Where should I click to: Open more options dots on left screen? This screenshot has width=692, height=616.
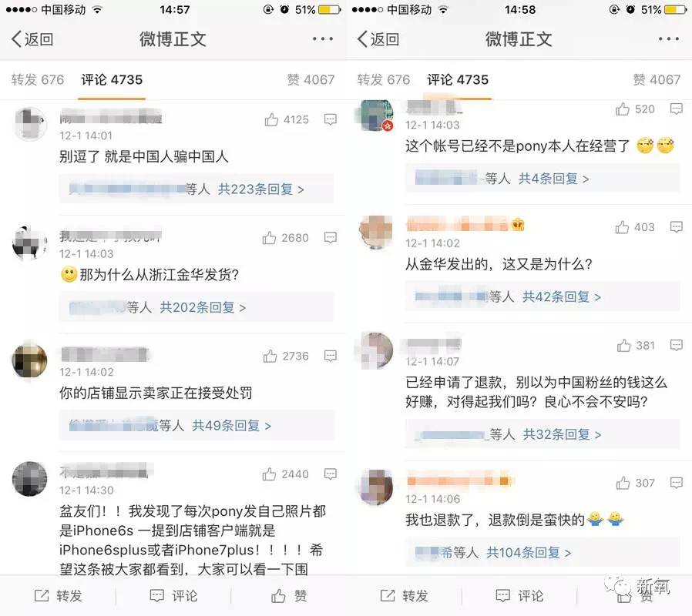(x=323, y=38)
